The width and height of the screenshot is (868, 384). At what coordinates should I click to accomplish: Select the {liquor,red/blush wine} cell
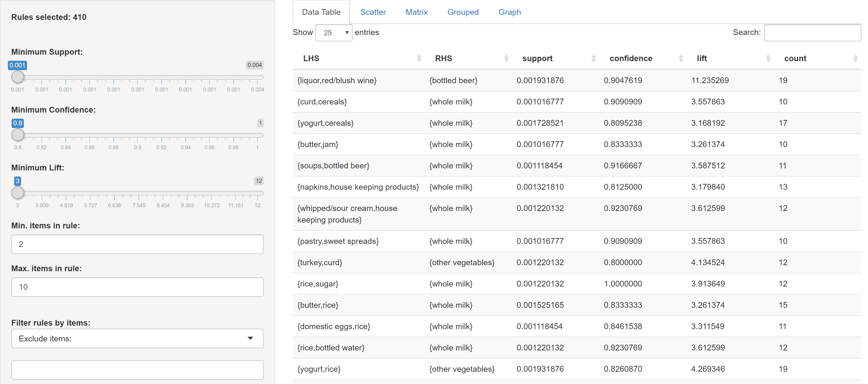click(337, 81)
